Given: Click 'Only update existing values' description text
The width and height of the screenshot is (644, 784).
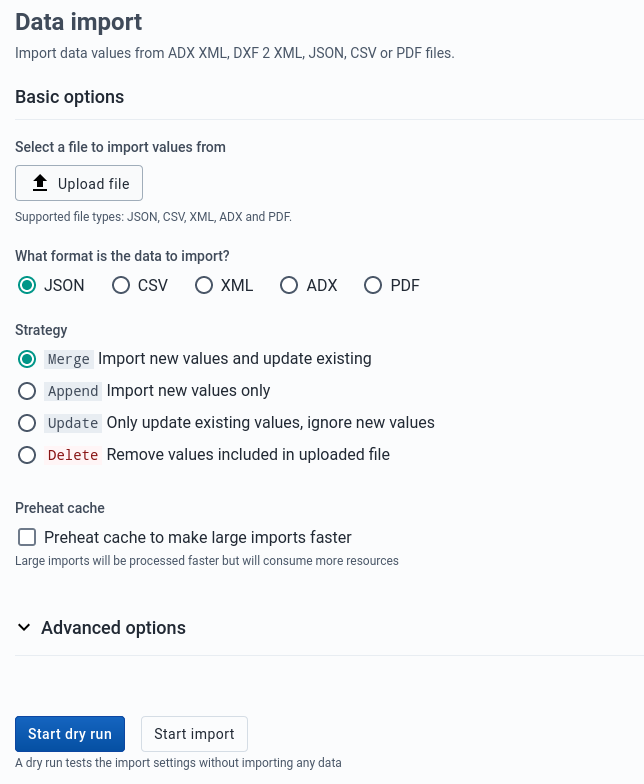Looking at the screenshot, I should (x=270, y=423).
